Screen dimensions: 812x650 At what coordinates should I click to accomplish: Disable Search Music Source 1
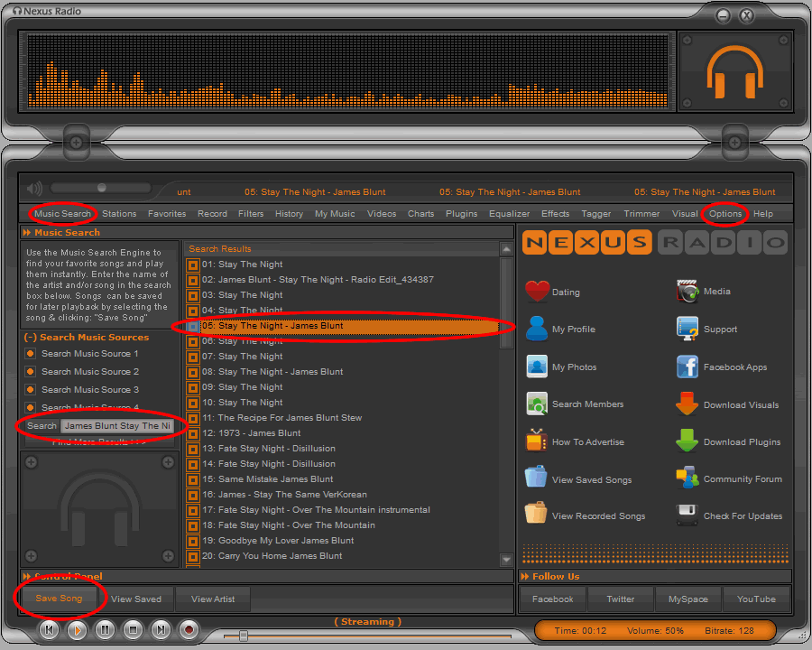click(31, 354)
